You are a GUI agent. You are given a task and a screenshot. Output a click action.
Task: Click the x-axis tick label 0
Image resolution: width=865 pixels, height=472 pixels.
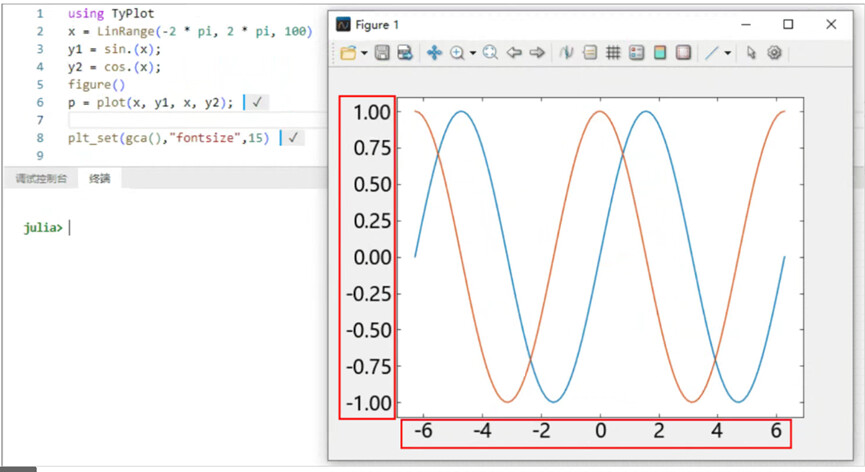tap(601, 431)
